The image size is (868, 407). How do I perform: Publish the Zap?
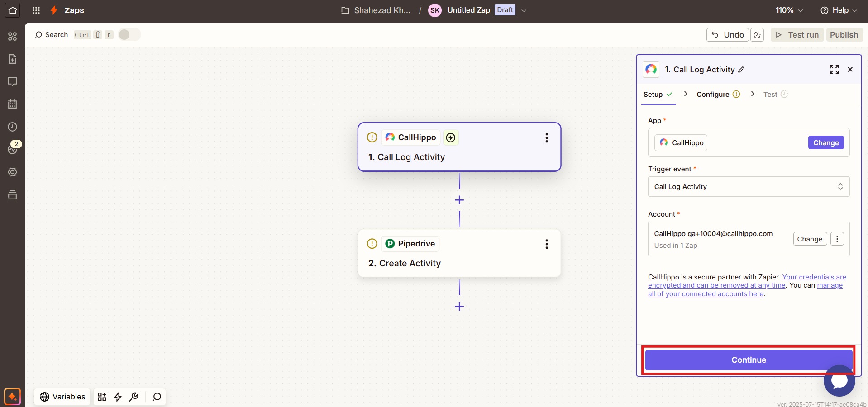click(844, 35)
